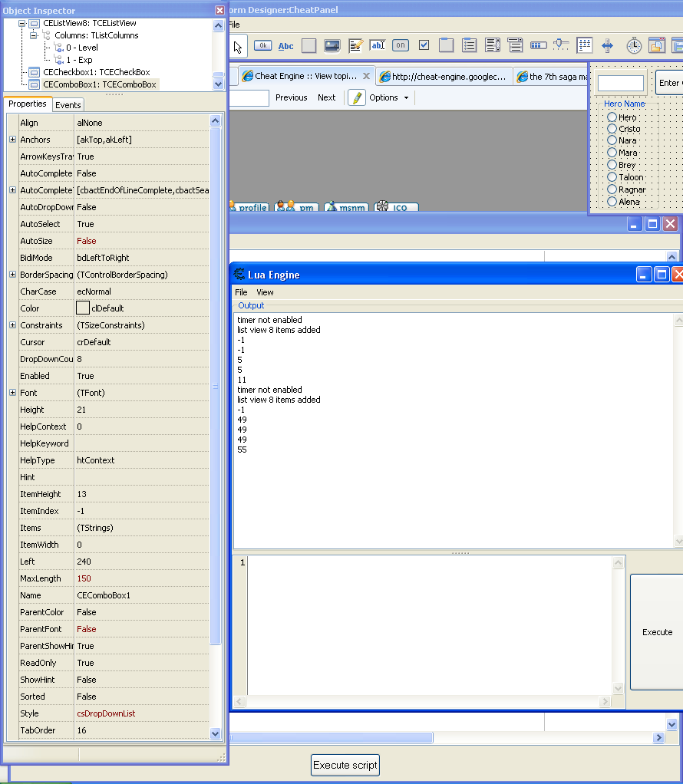
Task: Expand the Font property node
Action: click(12, 393)
